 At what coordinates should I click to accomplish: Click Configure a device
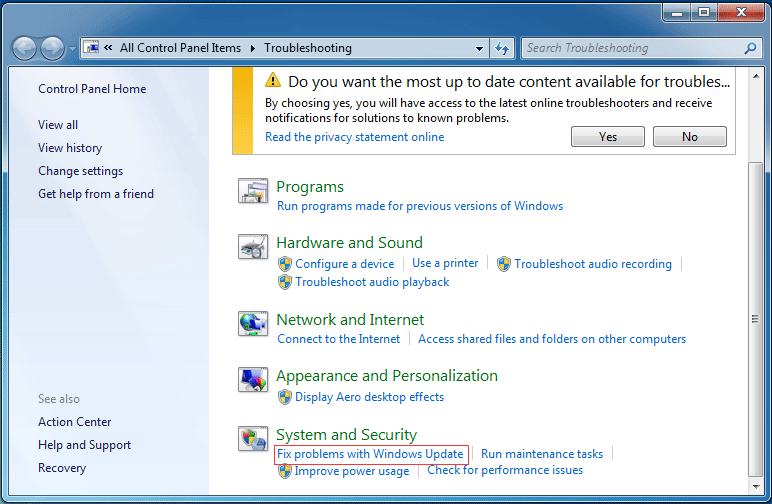(345, 264)
